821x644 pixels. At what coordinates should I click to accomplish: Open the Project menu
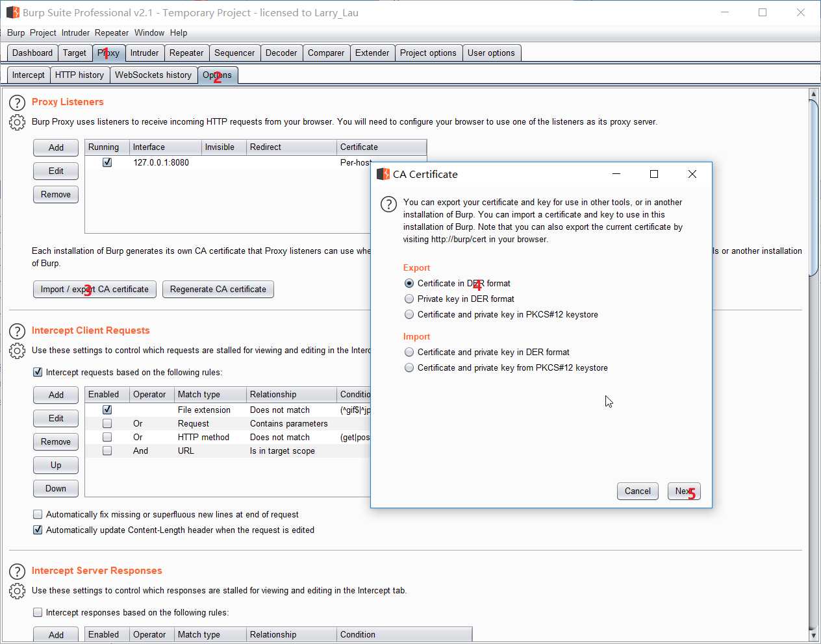tap(43, 32)
